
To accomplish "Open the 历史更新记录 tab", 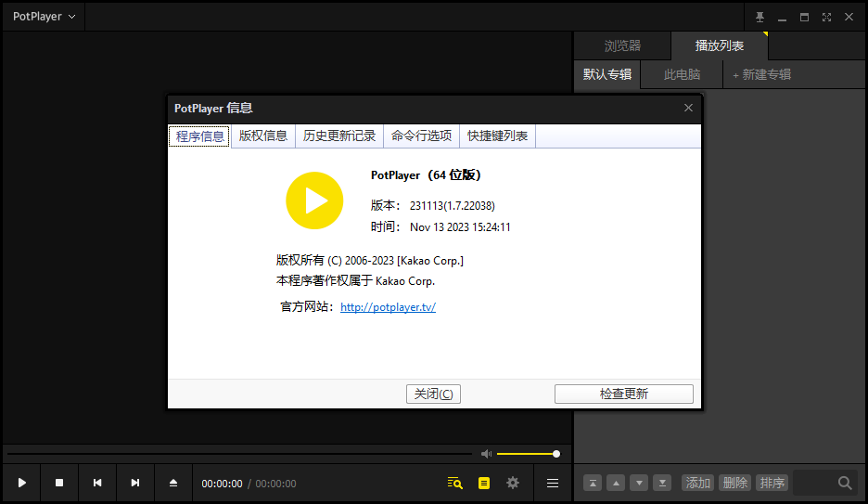I will pyautogui.click(x=339, y=136).
